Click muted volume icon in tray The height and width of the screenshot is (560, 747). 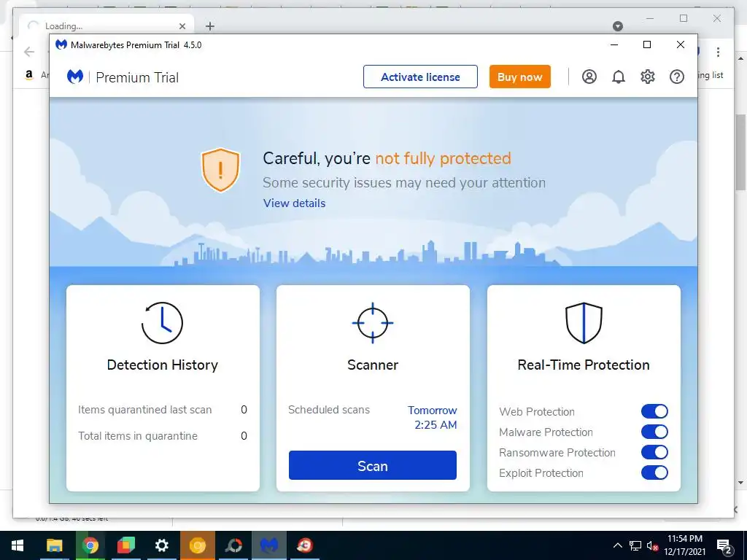click(x=652, y=545)
